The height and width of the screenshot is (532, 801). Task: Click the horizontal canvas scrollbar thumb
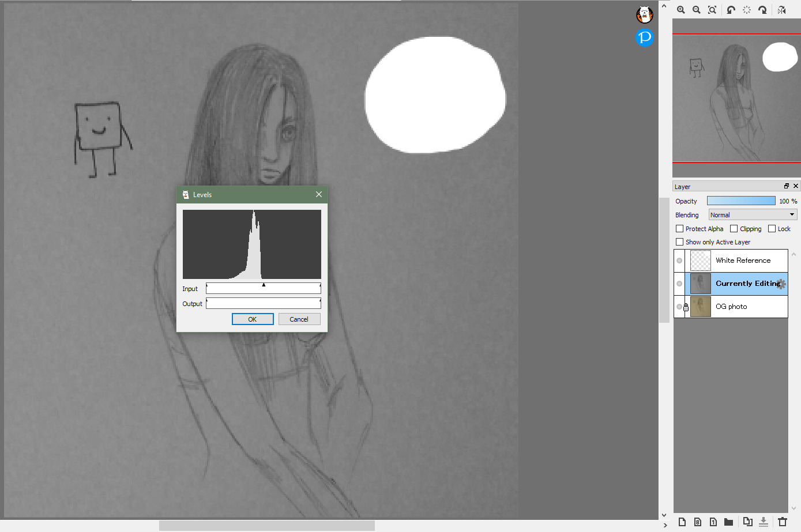point(266,526)
